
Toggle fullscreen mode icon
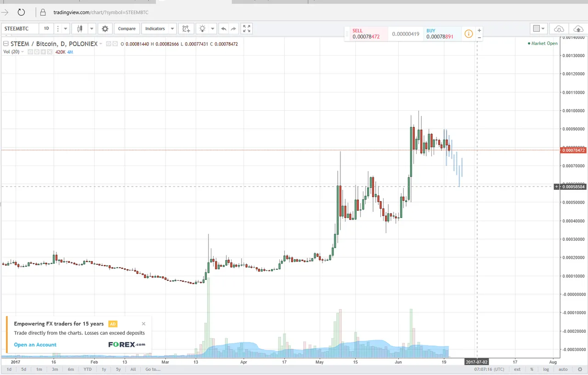(247, 28)
